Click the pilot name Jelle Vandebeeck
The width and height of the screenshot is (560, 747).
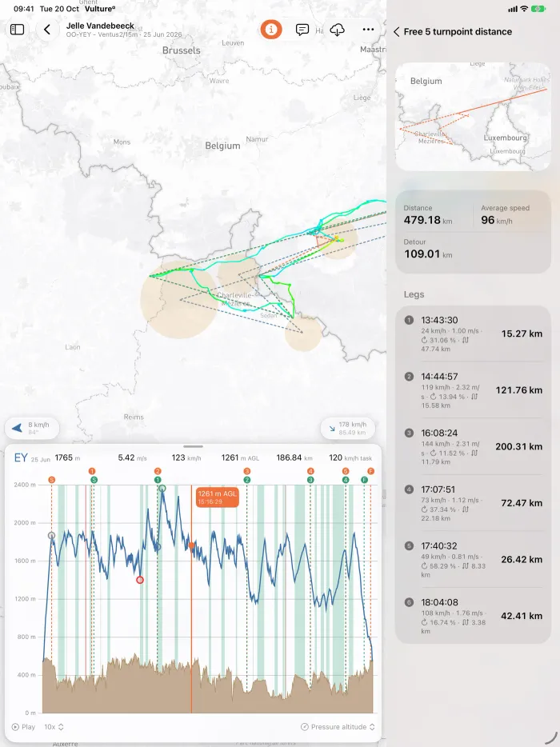(x=100, y=26)
